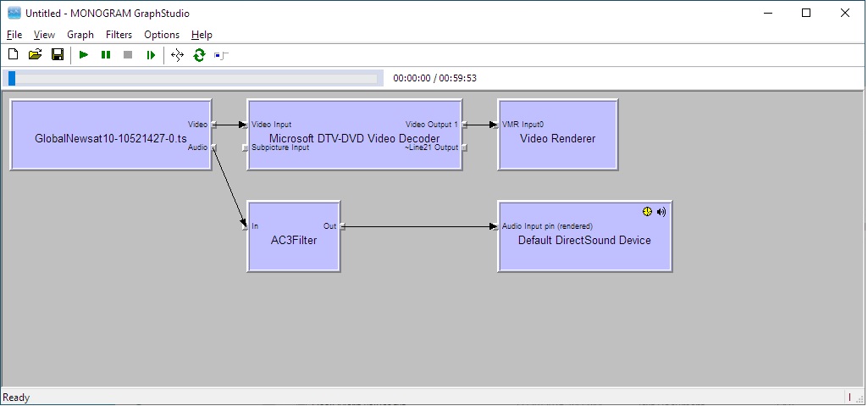Click the Video Input pin on decoder

click(x=245, y=125)
